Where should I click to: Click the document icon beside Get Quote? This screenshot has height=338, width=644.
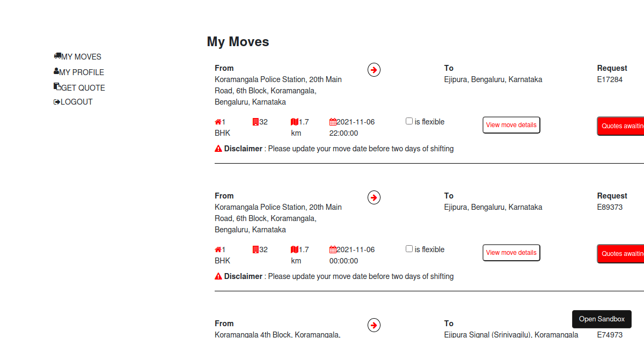[x=57, y=86]
